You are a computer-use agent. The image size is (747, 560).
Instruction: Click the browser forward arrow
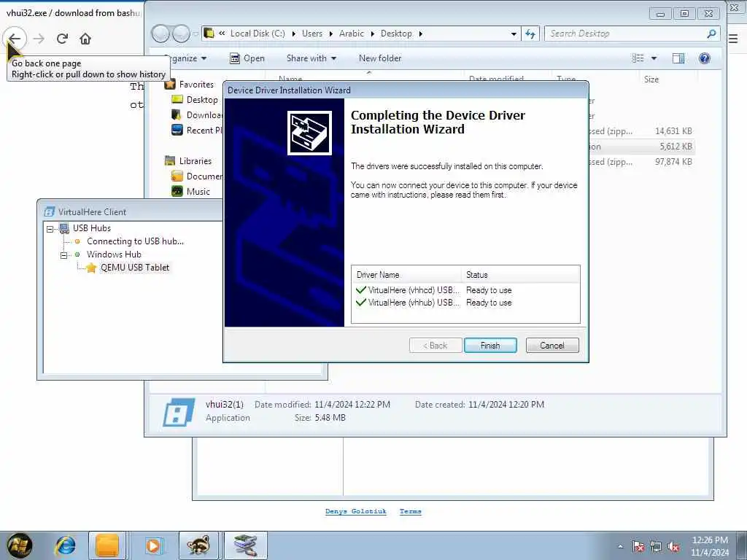coord(39,39)
